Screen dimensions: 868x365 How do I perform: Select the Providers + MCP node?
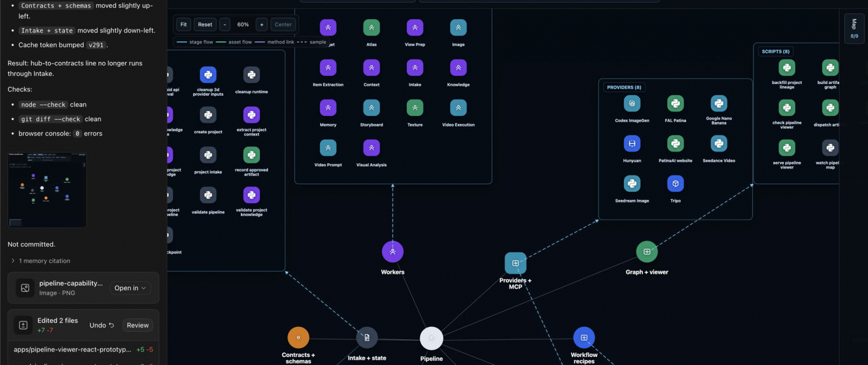(x=515, y=263)
